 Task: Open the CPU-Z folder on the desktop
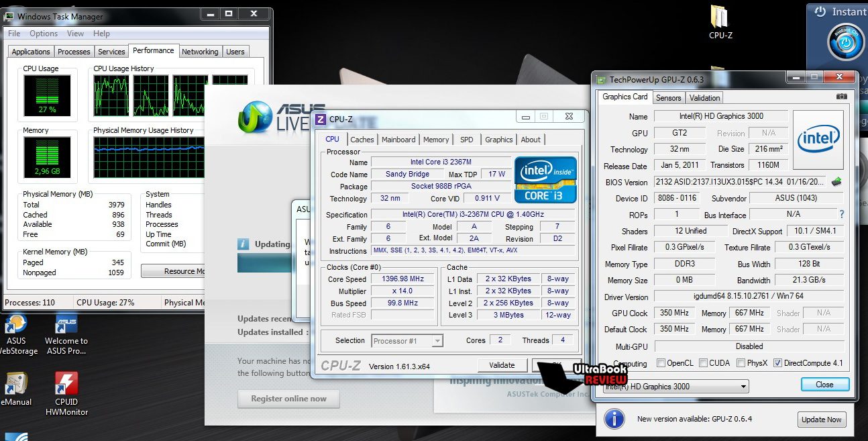click(x=720, y=22)
